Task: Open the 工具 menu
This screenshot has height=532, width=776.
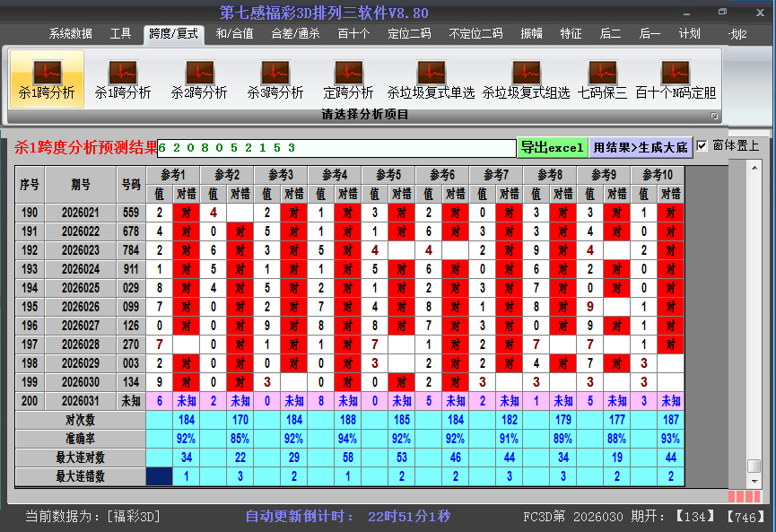Action: [x=121, y=33]
